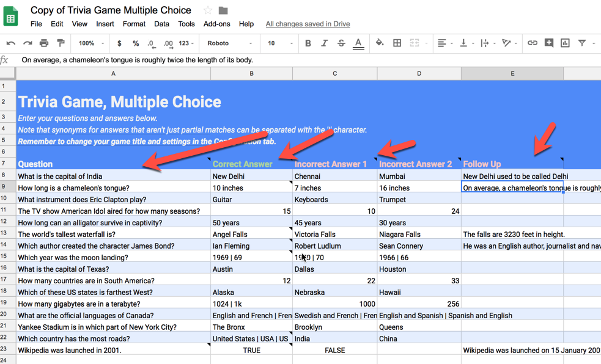Open text rotation options
Screen dimensions: 601x364
click(509, 43)
